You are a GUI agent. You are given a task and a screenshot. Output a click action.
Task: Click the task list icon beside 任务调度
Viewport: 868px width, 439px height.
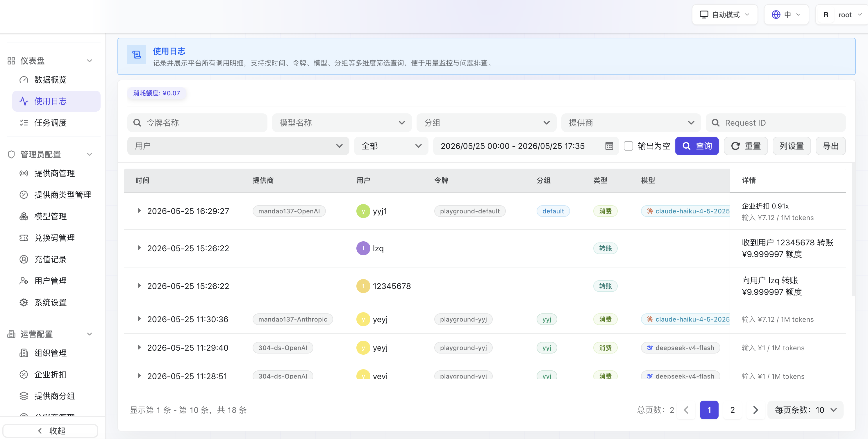click(x=24, y=123)
